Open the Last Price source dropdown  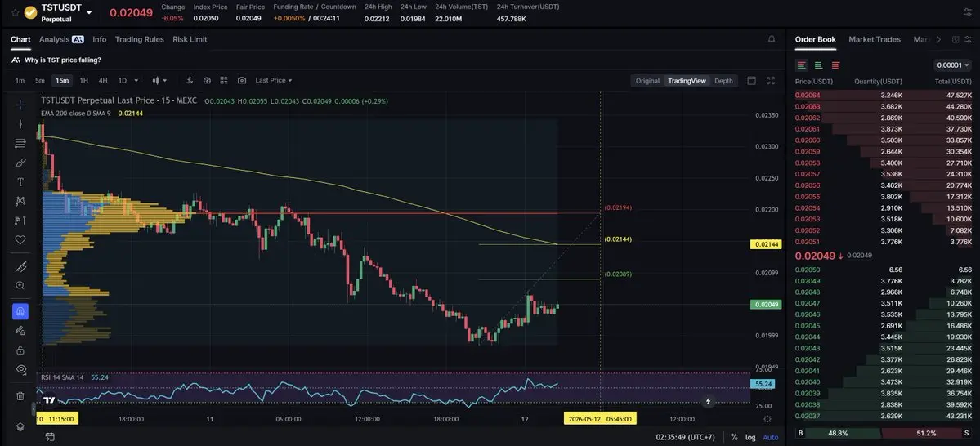(274, 81)
